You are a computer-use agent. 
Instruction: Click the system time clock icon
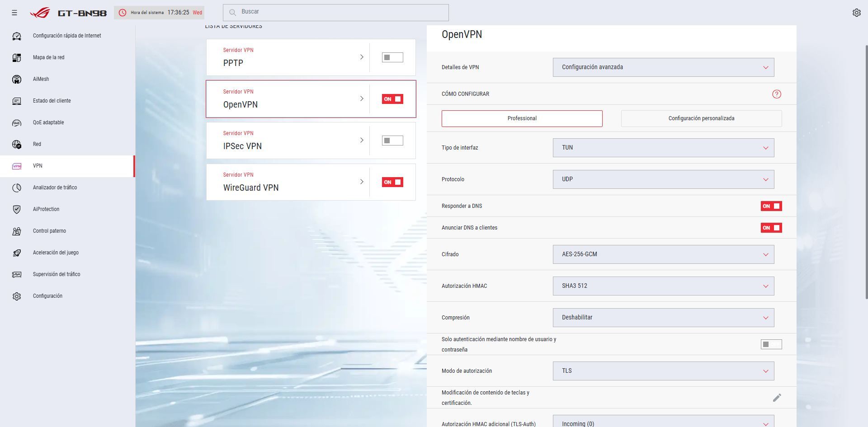(x=123, y=13)
